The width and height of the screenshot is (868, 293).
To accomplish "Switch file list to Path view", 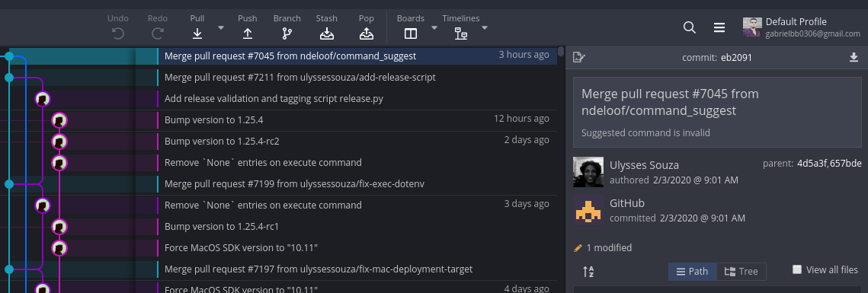I will tap(693, 272).
